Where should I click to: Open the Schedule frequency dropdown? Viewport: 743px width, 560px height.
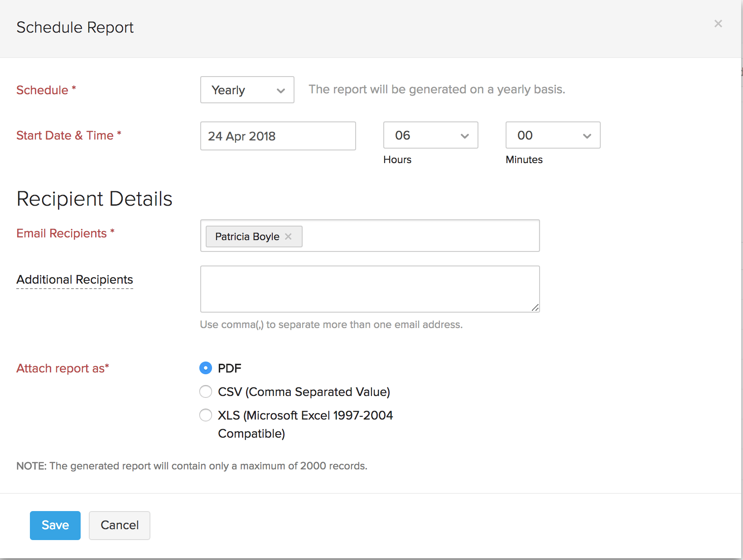(247, 90)
